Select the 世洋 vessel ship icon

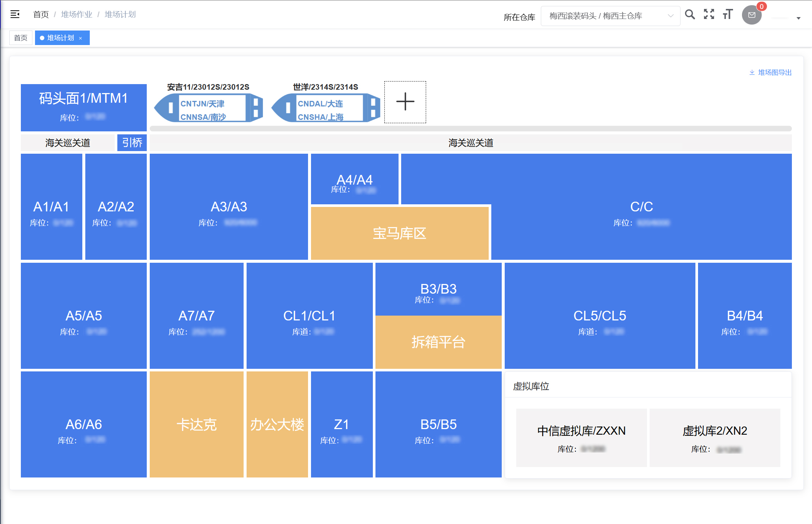tap(326, 108)
